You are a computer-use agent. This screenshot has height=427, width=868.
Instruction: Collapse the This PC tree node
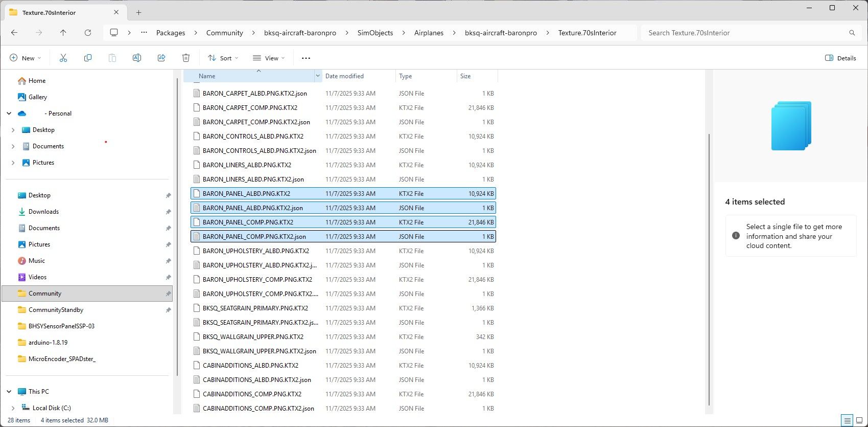point(9,392)
